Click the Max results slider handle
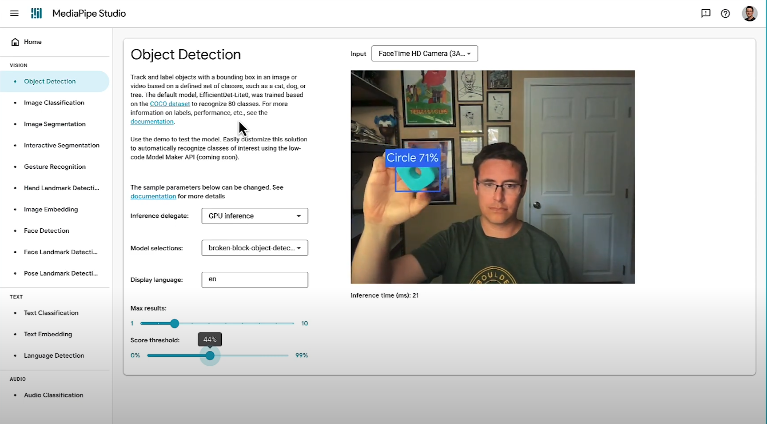Image resolution: width=767 pixels, height=424 pixels. (x=174, y=323)
